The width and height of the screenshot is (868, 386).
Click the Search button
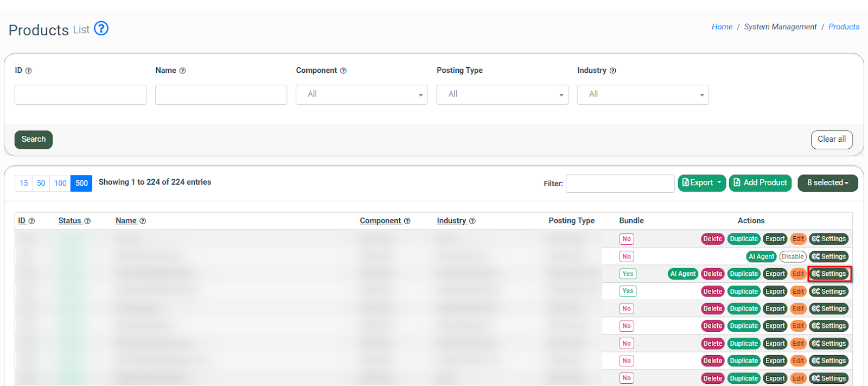(x=34, y=140)
